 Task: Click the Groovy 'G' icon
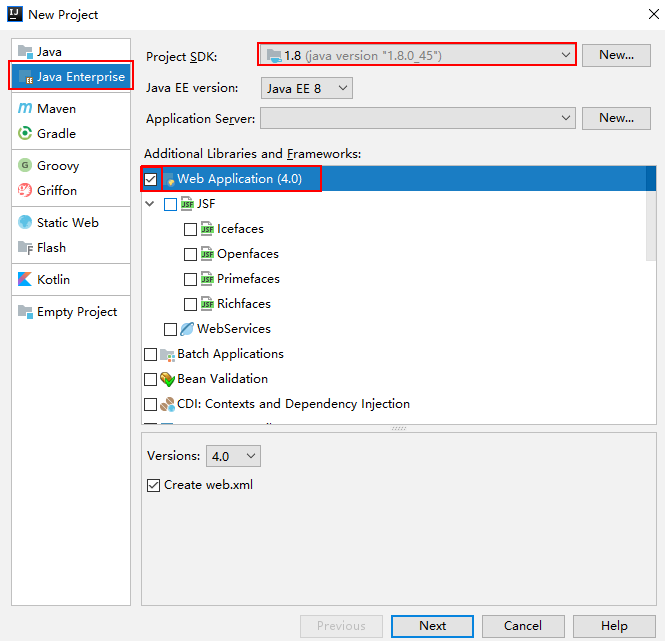(25, 165)
